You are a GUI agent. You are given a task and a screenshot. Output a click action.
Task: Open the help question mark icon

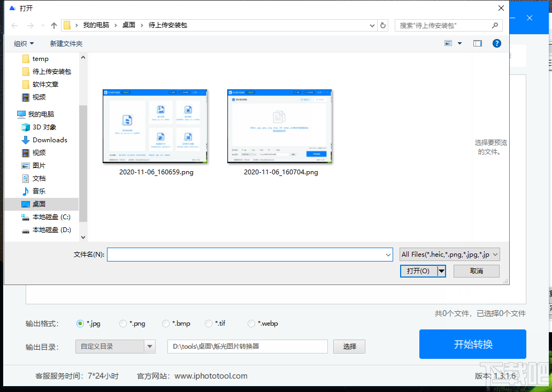(497, 43)
